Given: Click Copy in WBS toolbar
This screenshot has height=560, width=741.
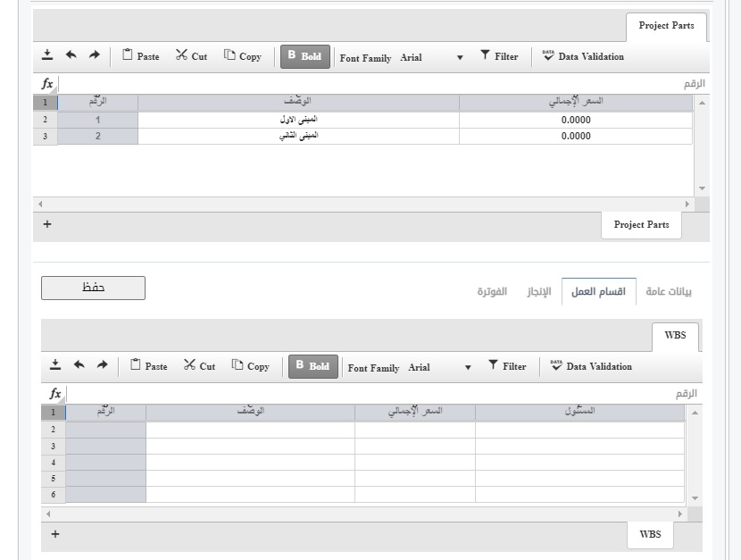Looking at the screenshot, I should [x=251, y=366].
